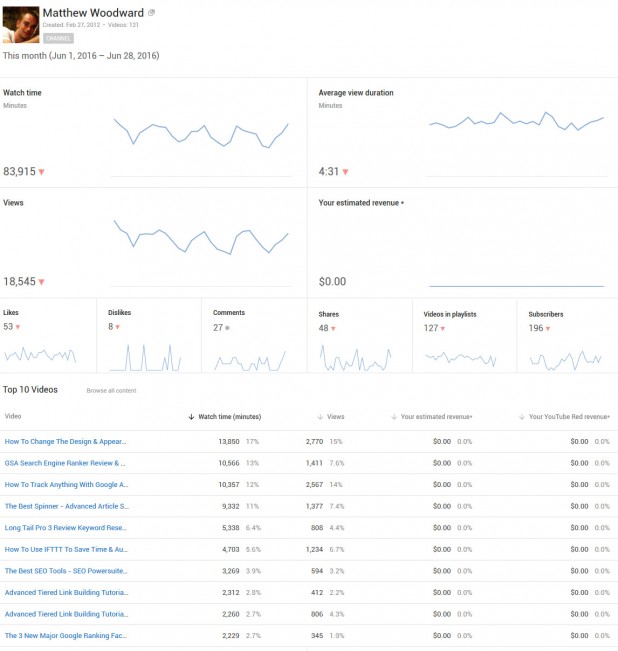Viewport: 618px width, 651px height.
Task: Open the Shares sparkline chart
Action: 355,355
